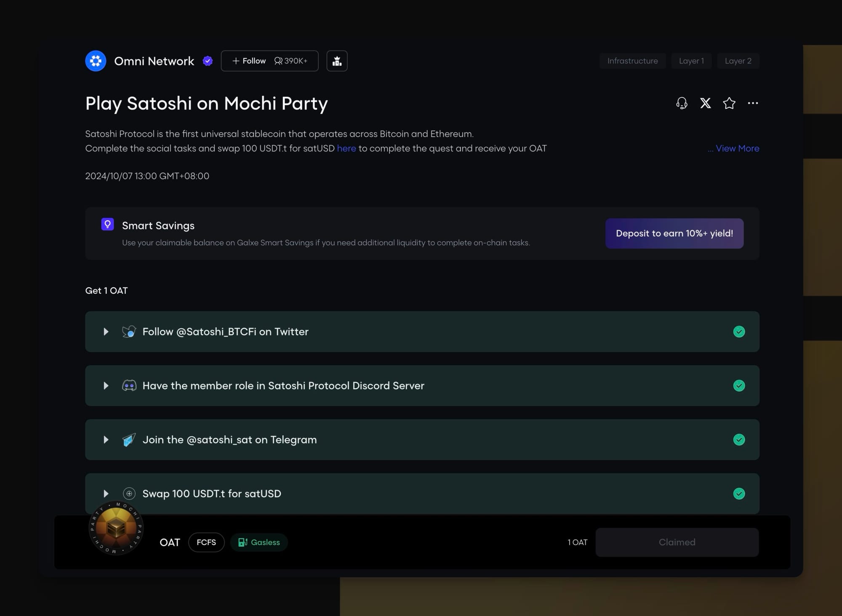Screen dimensions: 842x616
Task: Click green checkmark on Discord role task
Action: coord(739,386)
